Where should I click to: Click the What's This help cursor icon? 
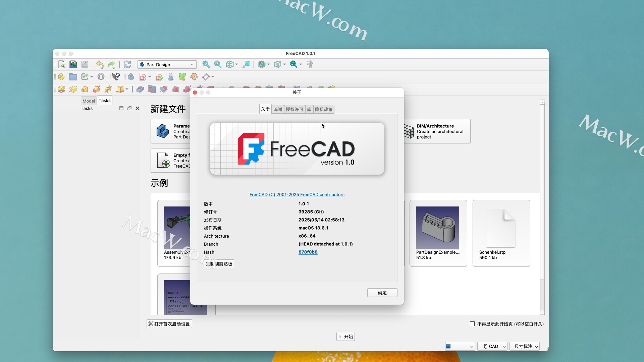tap(116, 77)
